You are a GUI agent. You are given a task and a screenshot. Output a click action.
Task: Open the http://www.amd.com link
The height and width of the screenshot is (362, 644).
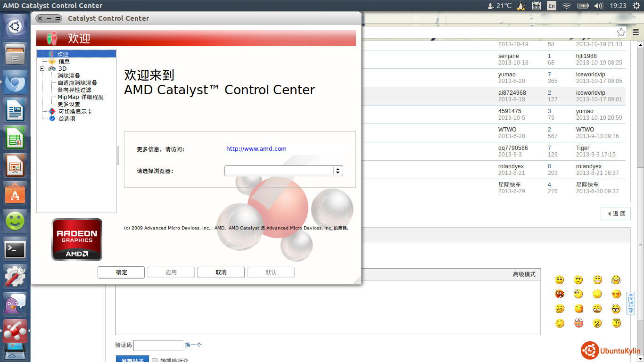pos(256,149)
